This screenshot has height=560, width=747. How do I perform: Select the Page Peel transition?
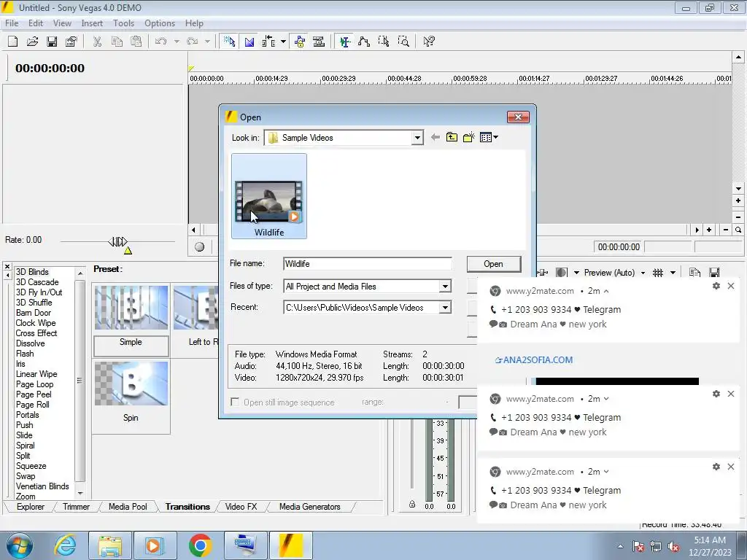[x=34, y=394]
